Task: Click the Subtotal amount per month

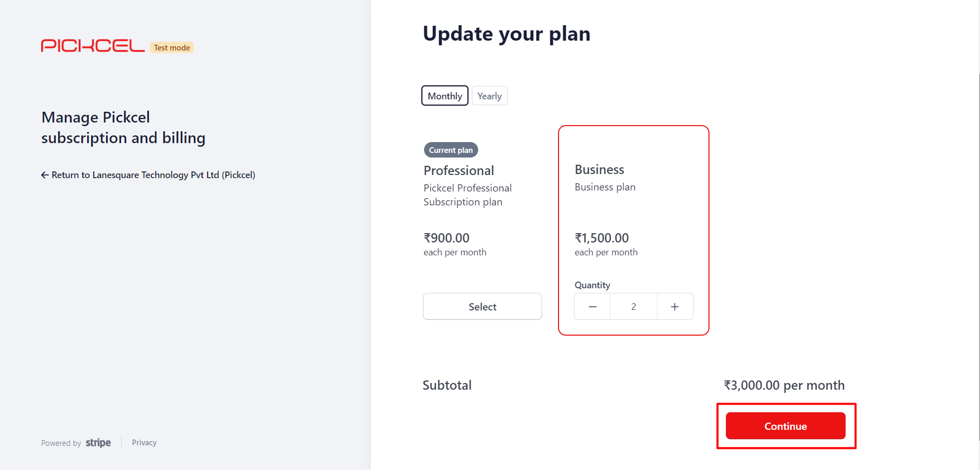Action: pos(784,385)
